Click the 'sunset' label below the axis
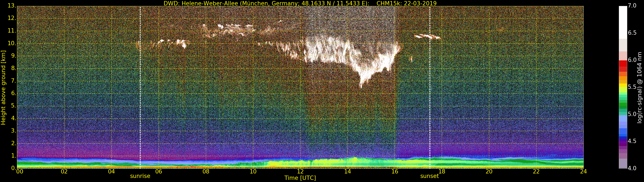The height and width of the screenshot is (182, 644). 430,176
